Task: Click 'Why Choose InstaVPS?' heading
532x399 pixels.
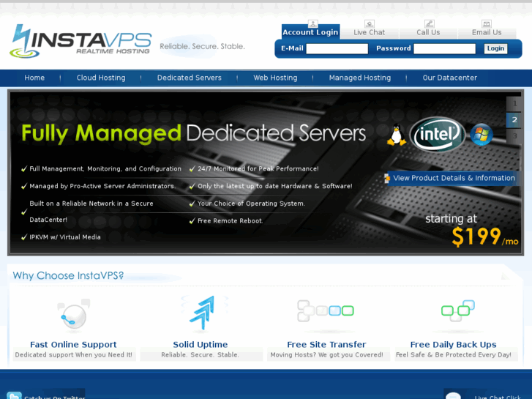Action: point(68,275)
